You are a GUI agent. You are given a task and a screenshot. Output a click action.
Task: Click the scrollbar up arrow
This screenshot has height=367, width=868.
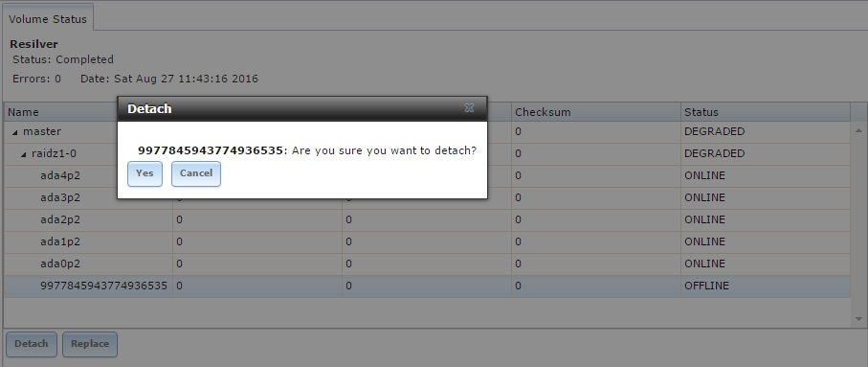pos(858,131)
